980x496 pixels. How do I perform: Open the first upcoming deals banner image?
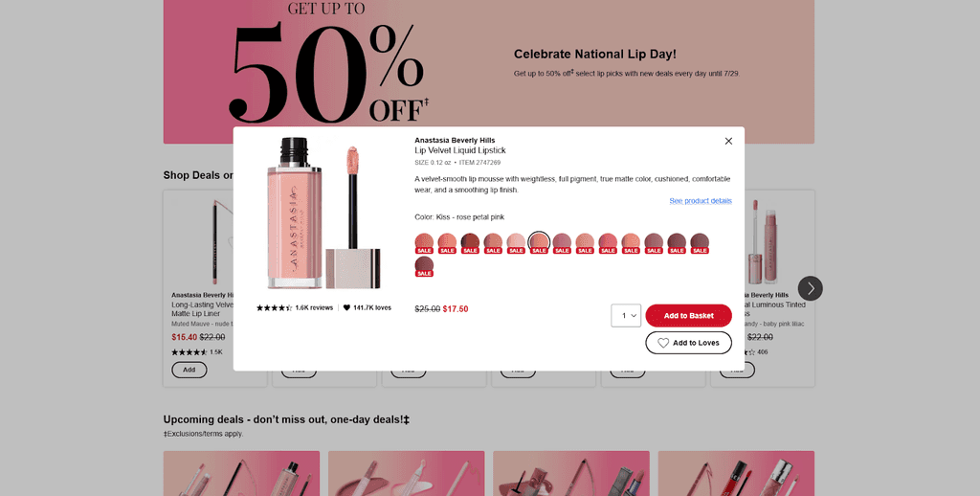pyautogui.click(x=241, y=473)
